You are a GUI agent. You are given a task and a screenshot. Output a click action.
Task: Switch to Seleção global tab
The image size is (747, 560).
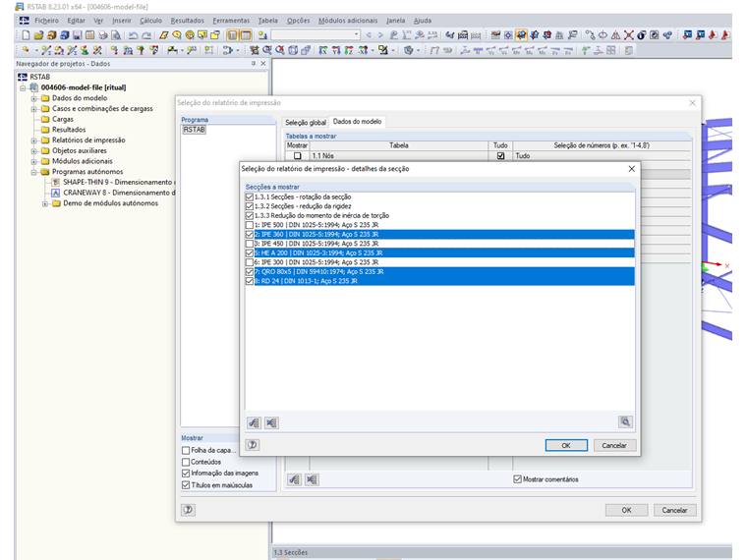306,123
